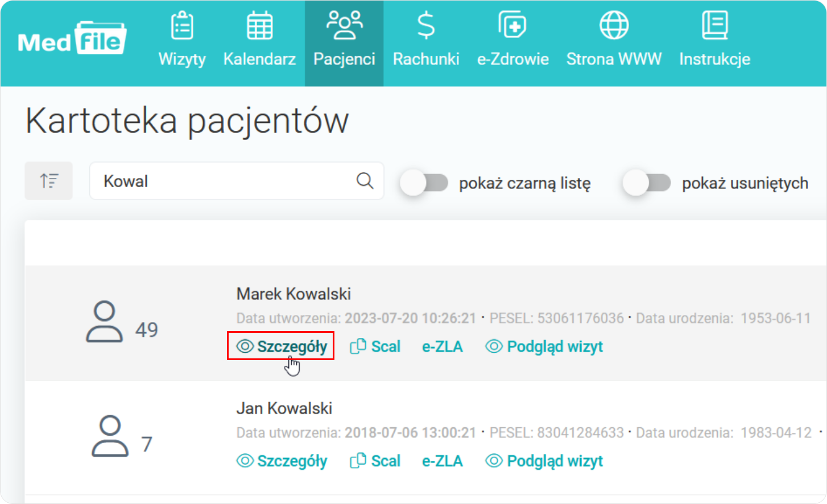
Task: Click the patient avatar icon for Jan Kowalski
Action: pos(110,436)
